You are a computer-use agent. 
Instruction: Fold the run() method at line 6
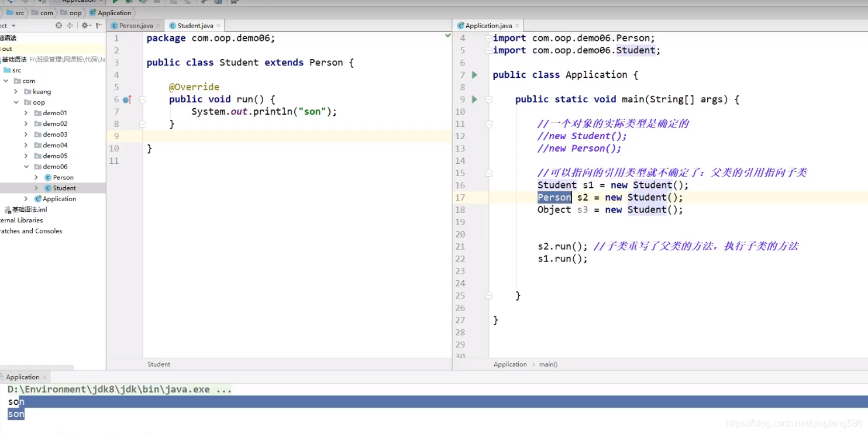point(142,99)
